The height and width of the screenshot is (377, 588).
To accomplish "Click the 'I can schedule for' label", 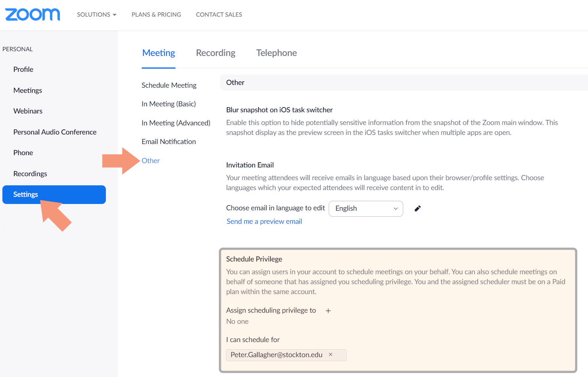I will pyautogui.click(x=253, y=340).
